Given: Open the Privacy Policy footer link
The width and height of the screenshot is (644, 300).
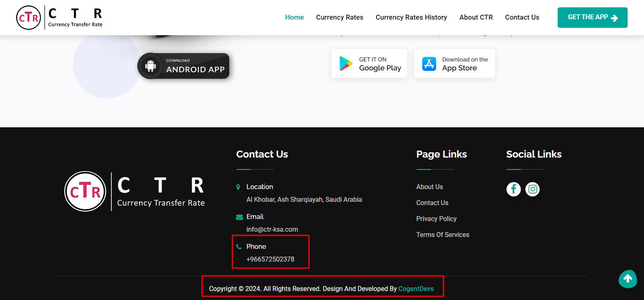Looking at the screenshot, I should click(436, 219).
